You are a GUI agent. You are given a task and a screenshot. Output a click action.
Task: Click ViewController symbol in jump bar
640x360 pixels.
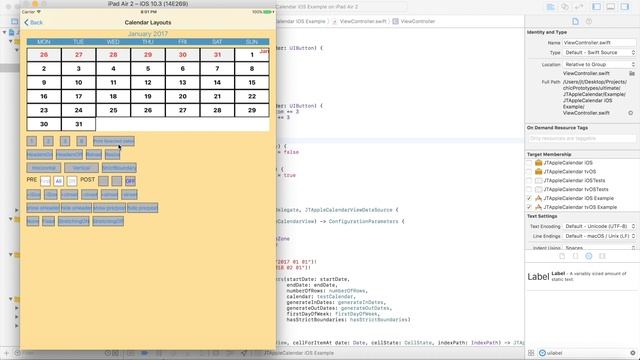coord(418,21)
